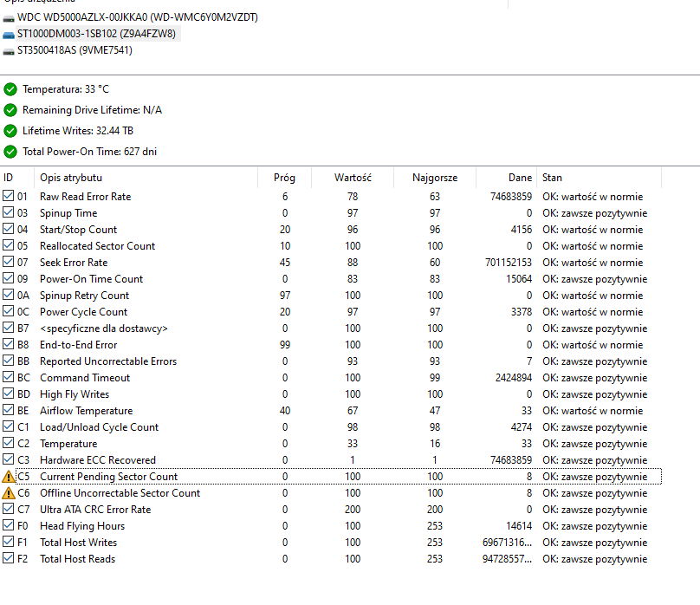Toggle the checkbox for F2 Total Host Reads
Viewport: 700px width, 605px height.
tap(7, 558)
